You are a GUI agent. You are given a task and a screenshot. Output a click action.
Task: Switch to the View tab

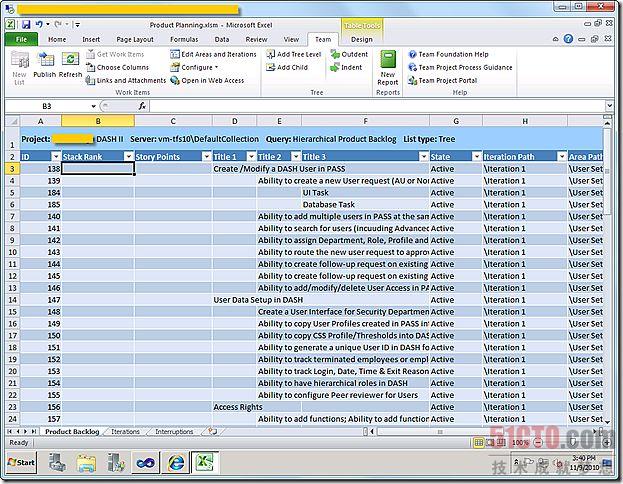click(291, 39)
